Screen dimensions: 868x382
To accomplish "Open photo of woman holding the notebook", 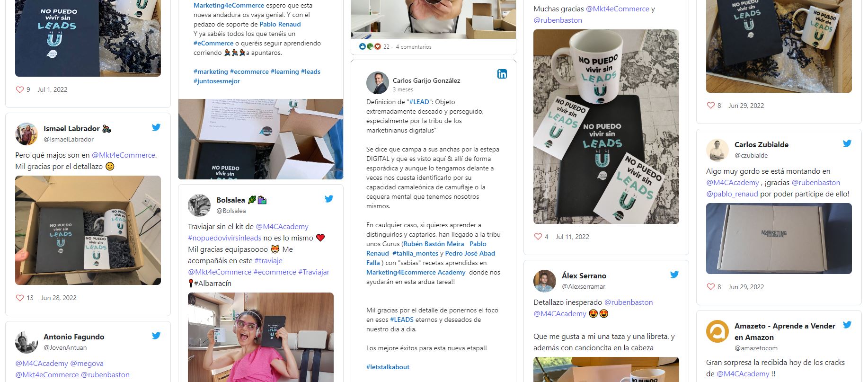I will pyautogui.click(x=261, y=337).
